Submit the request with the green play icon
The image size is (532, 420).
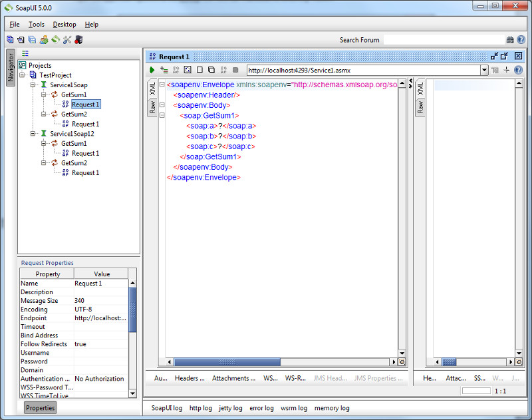pyautogui.click(x=152, y=70)
